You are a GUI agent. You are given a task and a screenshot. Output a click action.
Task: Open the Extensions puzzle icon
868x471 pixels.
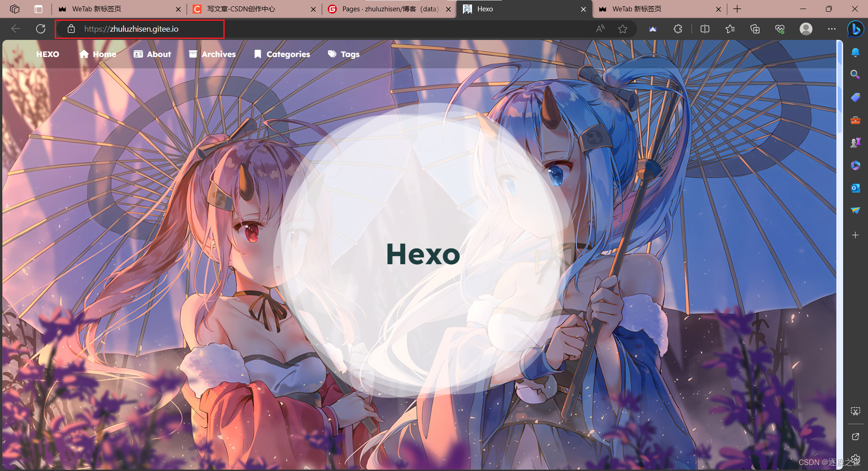pos(678,29)
